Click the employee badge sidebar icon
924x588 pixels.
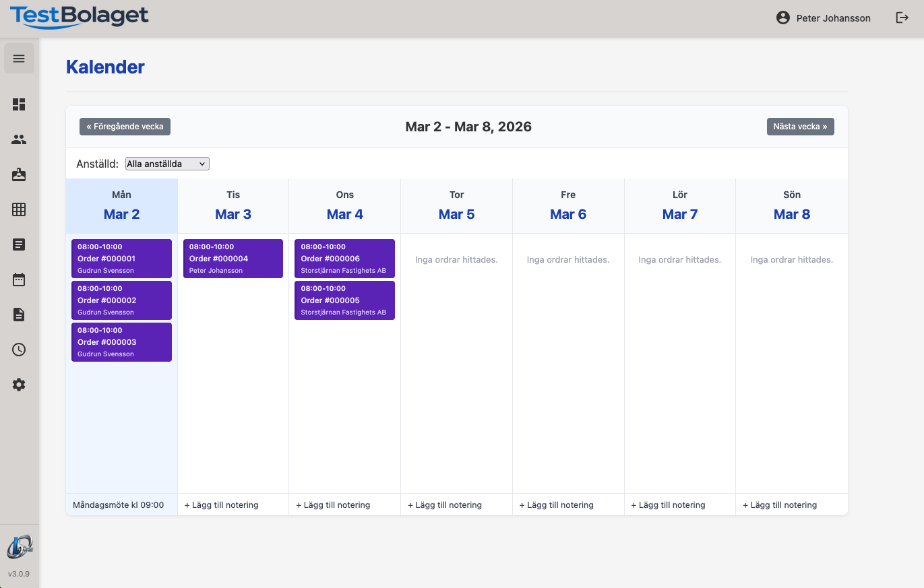click(19, 174)
